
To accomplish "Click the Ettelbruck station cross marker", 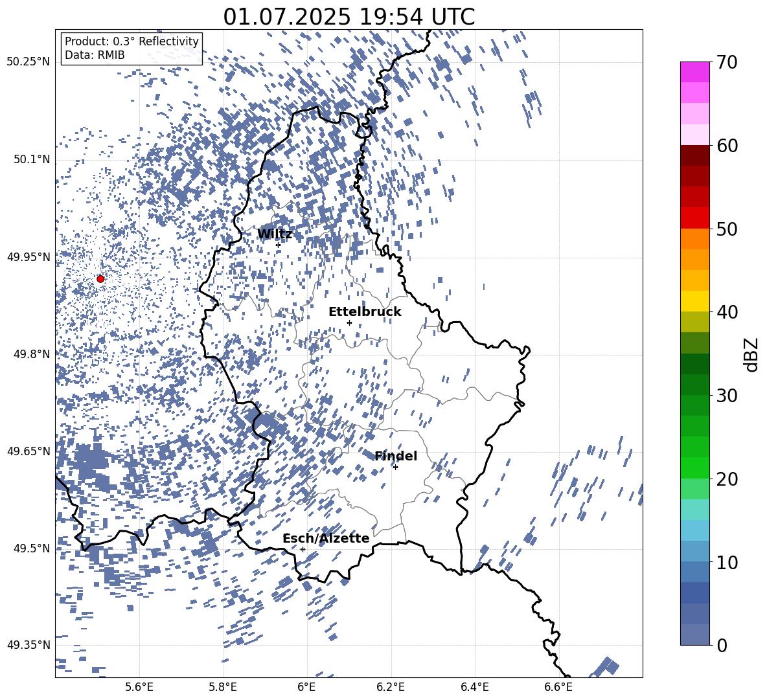I will click(349, 322).
